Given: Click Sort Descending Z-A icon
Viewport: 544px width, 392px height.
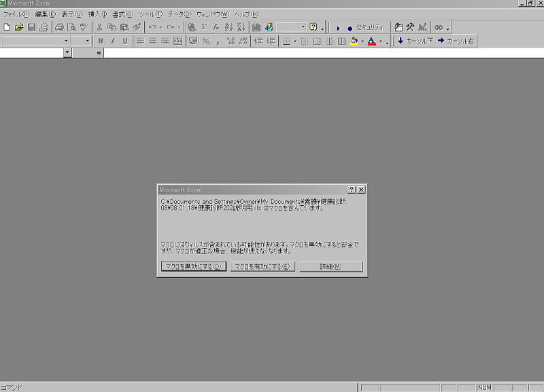Looking at the screenshot, I should pyautogui.click(x=241, y=27).
